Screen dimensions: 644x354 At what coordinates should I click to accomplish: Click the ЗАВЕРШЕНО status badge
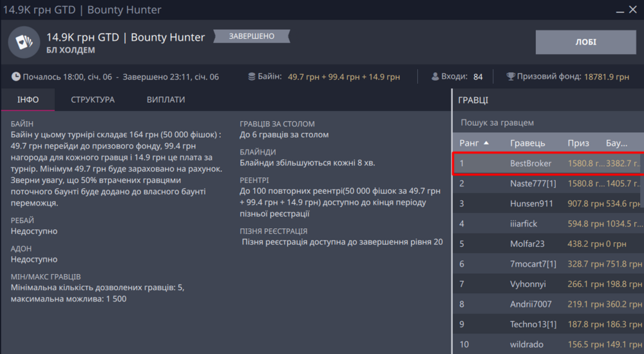252,36
